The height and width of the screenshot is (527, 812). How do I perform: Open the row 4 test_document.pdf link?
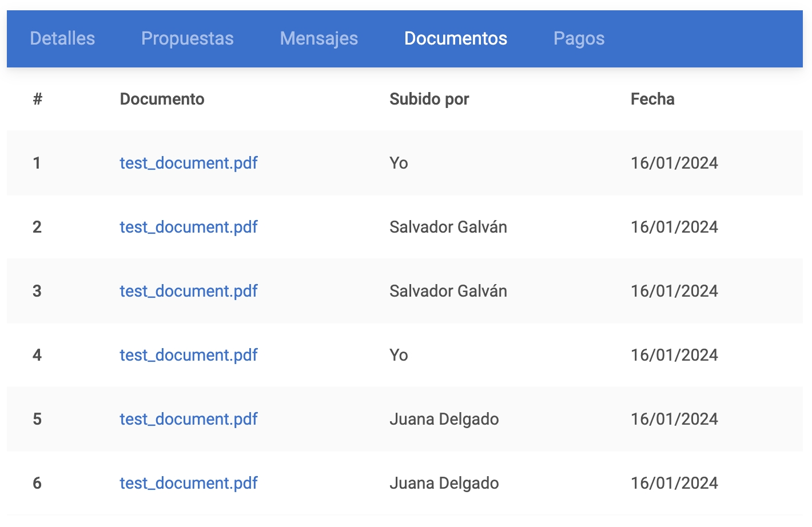(x=188, y=355)
